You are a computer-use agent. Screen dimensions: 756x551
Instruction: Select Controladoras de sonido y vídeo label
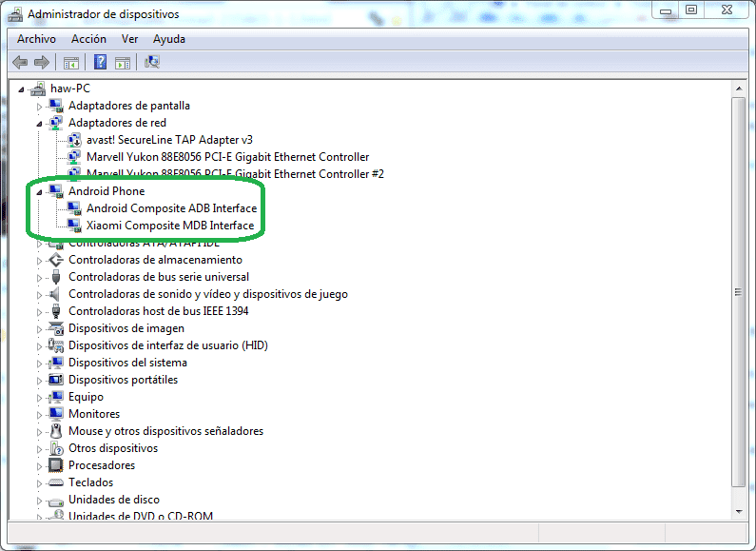(208, 294)
